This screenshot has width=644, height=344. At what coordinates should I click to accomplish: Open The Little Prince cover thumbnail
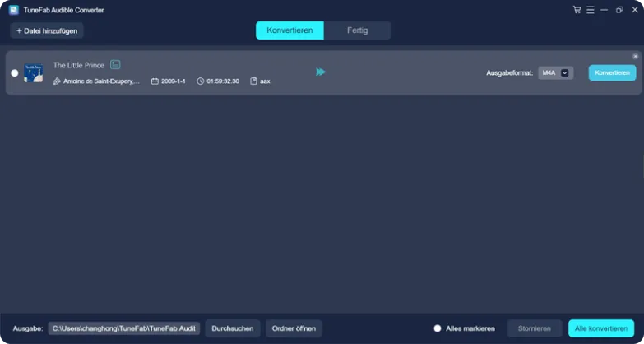click(33, 72)
